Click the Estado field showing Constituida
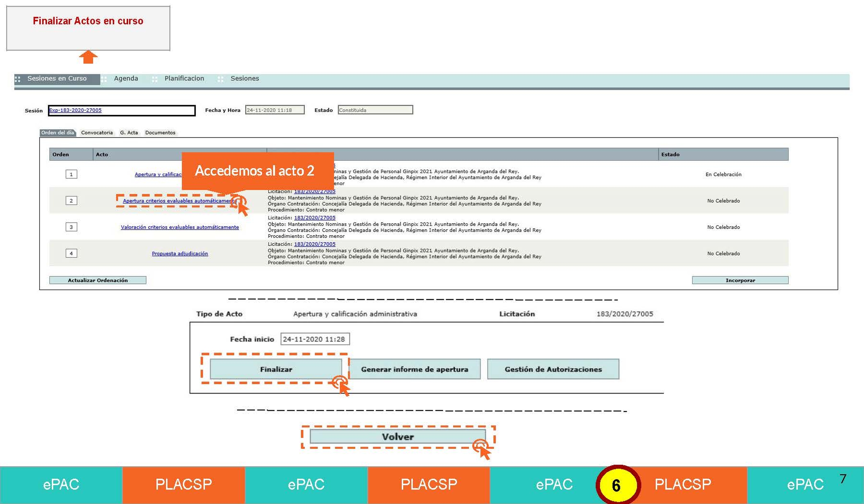864x504 pixels. [375, 110]
